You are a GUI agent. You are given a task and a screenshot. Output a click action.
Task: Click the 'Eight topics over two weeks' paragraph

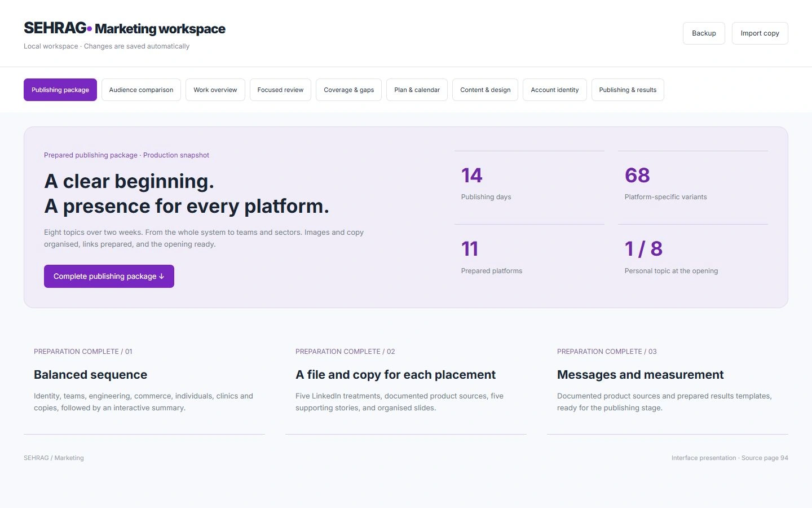point(204,238)
